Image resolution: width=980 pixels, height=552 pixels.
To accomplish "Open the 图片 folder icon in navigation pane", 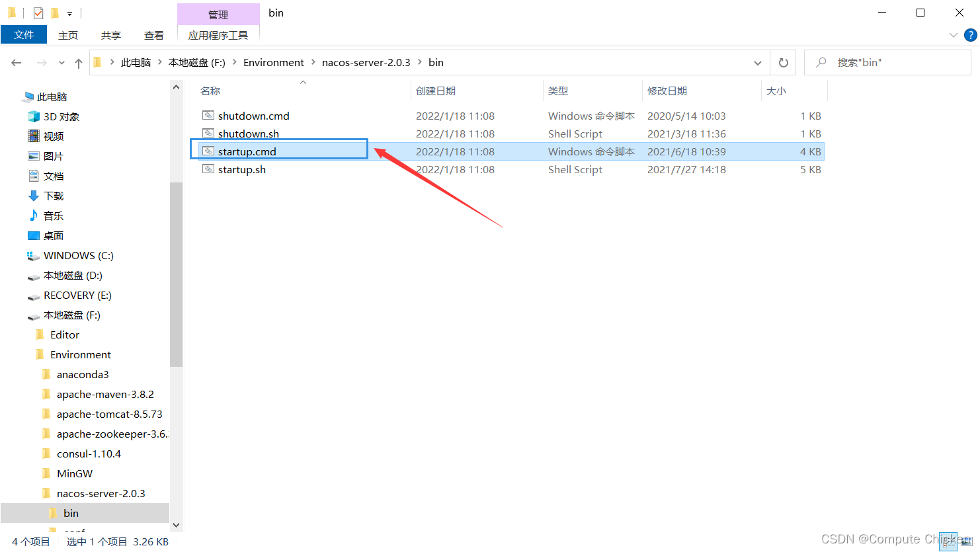I will coord(34,156).
